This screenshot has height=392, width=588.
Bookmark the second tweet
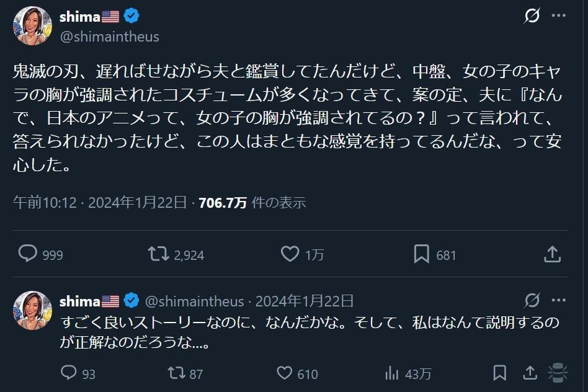[500, 373]
